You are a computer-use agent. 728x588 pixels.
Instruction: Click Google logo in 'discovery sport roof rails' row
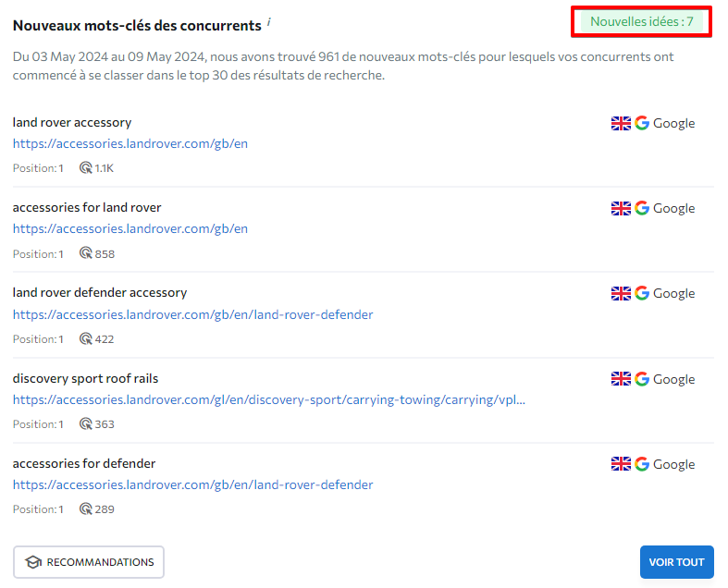coord(642,379)
